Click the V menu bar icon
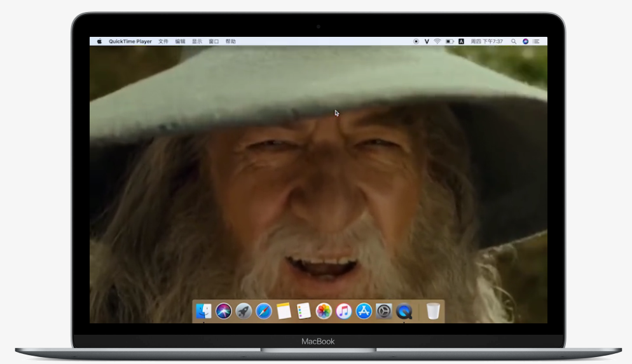Screen dimensions: 632x364 tap(427, 41)
